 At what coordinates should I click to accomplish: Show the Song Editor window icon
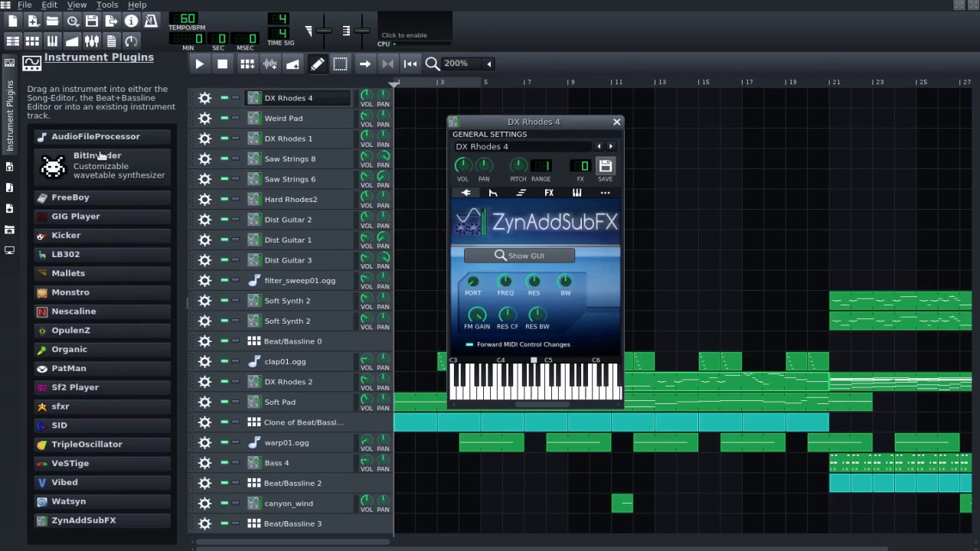pos(13,41)
